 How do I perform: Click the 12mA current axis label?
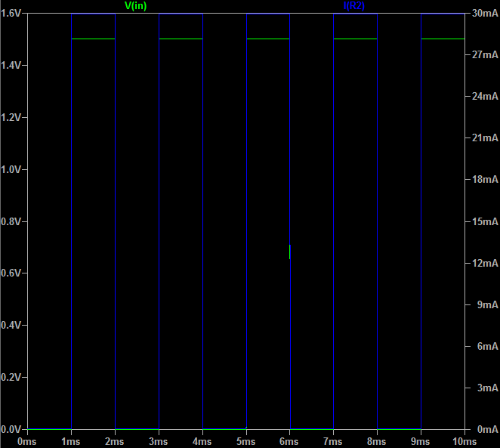pos(483,263)
